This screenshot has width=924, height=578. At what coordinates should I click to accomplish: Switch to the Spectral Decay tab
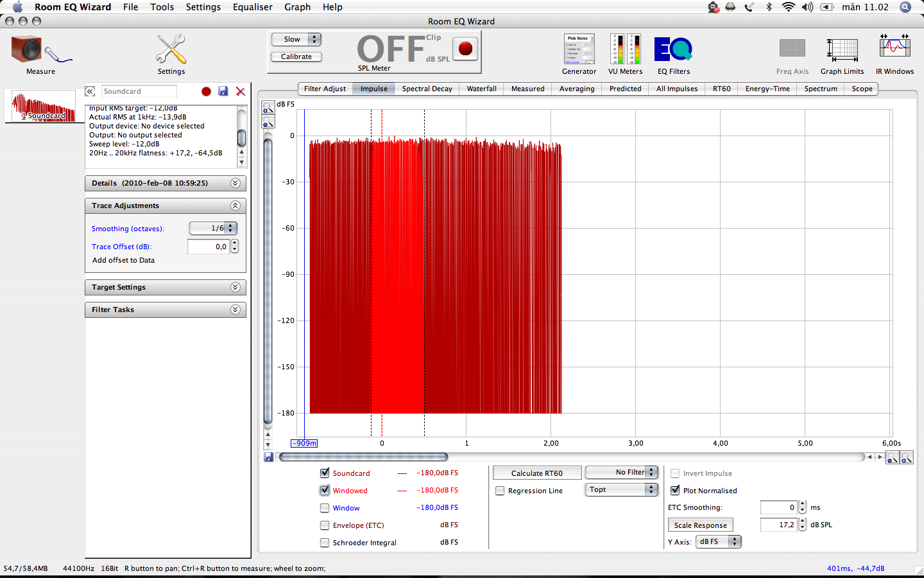coord(427,89)
